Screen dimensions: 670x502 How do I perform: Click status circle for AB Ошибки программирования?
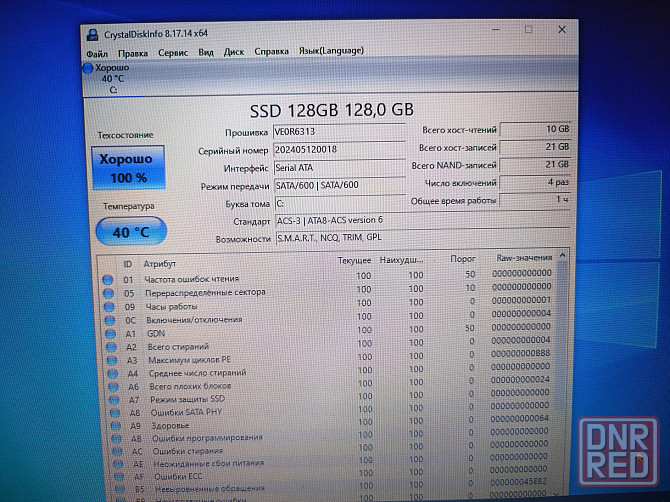[116, 439]
